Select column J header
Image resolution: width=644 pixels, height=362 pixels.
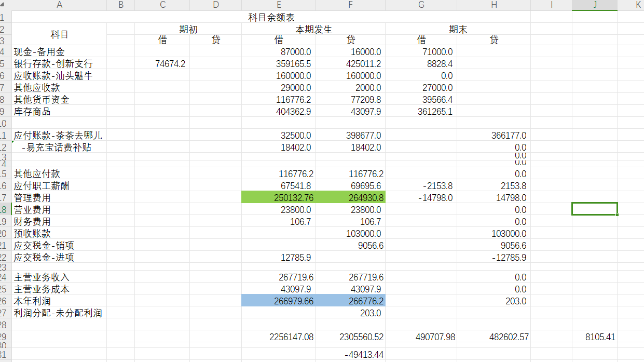[595, 5]
